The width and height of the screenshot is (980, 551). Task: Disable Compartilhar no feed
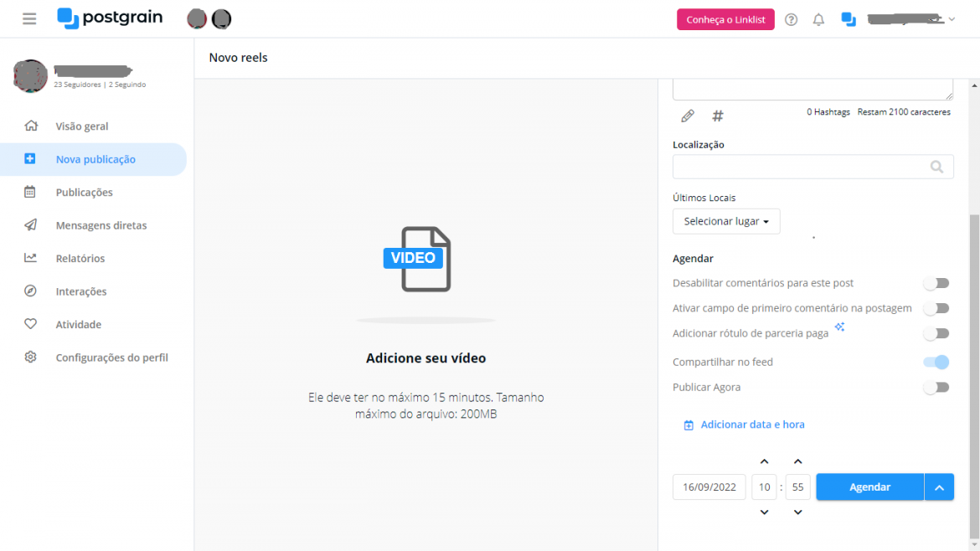pos(936,362)
